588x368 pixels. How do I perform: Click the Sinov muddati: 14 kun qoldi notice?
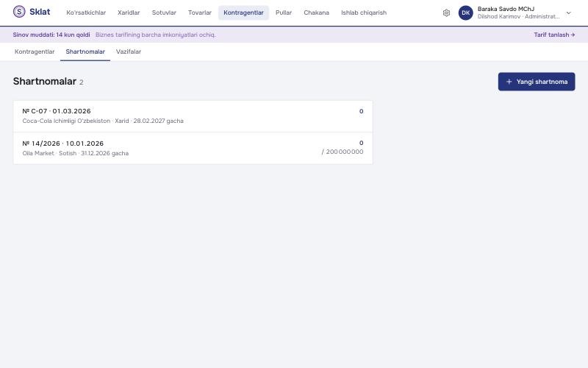[51, 35]
